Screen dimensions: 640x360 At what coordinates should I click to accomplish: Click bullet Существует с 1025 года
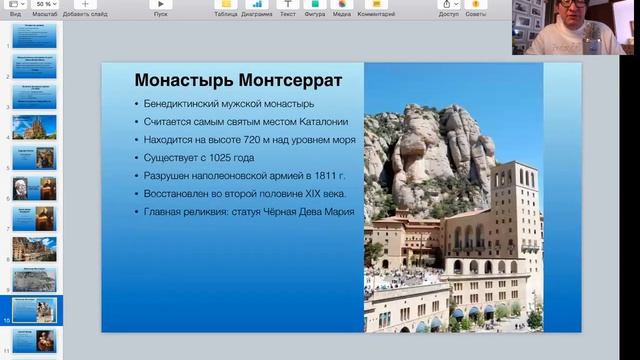tap(199, 158)
